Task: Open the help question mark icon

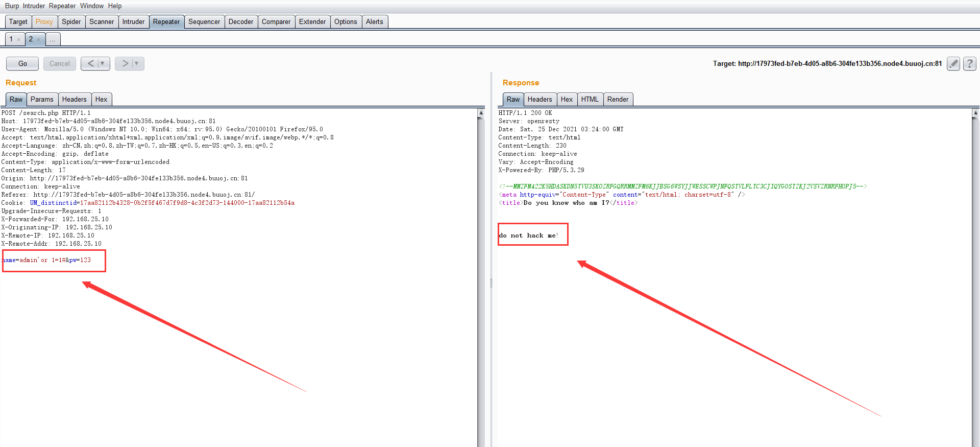Action: [970, 63]
